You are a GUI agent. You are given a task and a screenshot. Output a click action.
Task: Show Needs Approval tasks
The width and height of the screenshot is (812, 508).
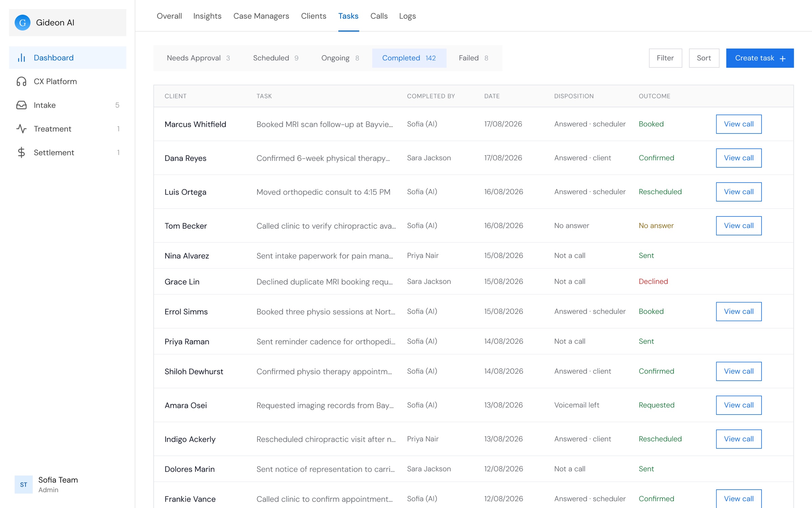pos(199,58)
